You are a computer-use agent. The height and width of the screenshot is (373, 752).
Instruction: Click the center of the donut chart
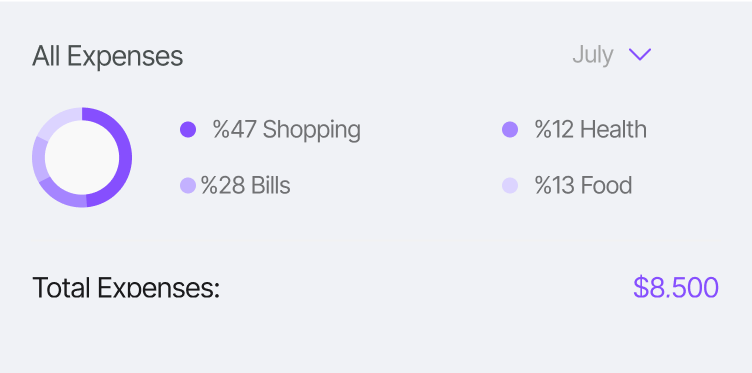tap(82, 157)
